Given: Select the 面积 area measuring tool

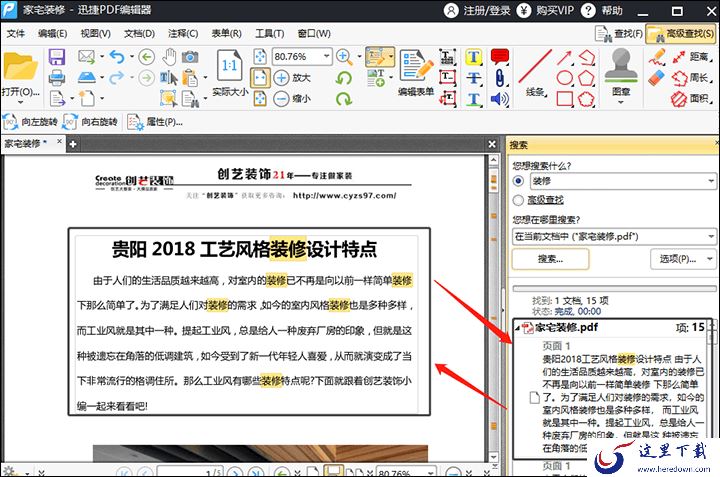Looking at the screenshot, I should coord(692,98).
